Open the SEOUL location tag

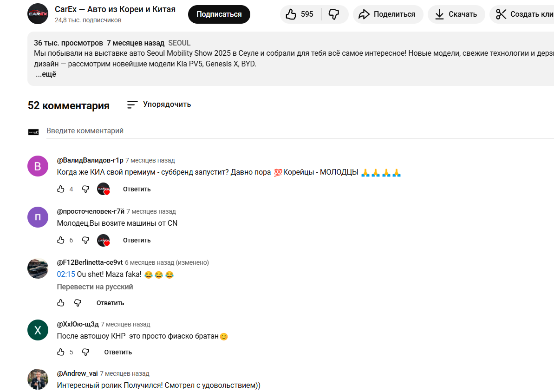click(x=179, y=43)
